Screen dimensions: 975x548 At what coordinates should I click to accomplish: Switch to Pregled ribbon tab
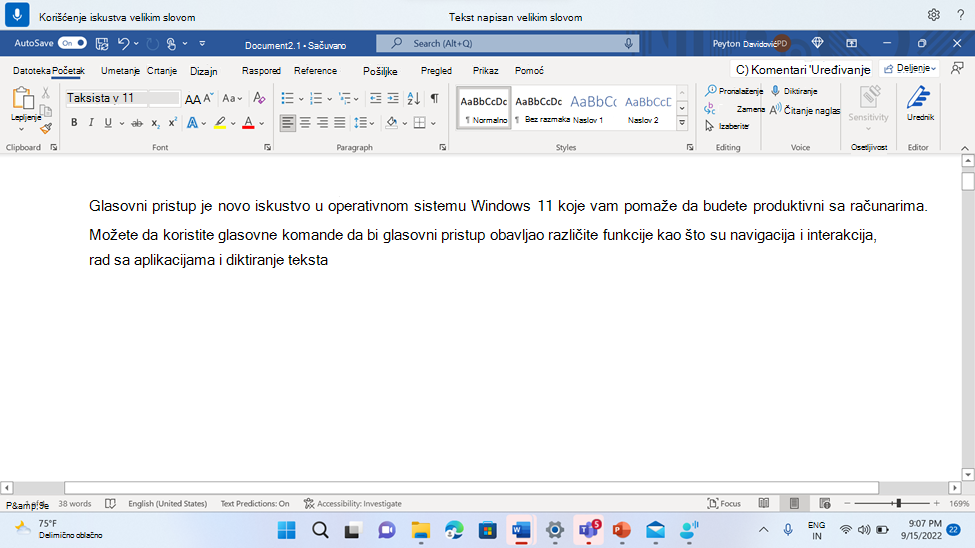click(436, 71)
